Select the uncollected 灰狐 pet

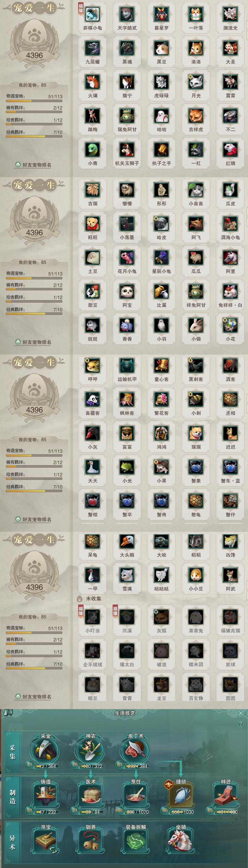tap(161, 617)
